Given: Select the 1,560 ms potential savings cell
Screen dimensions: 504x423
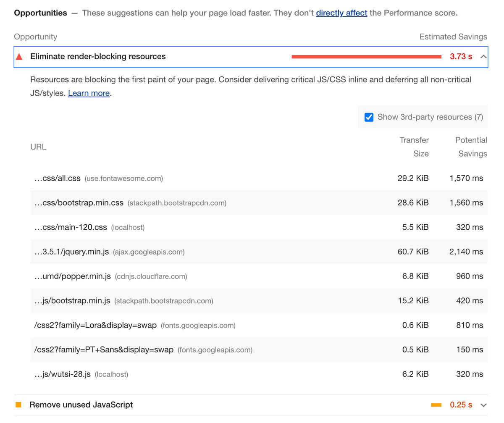Looking at the screenshot, I should 466,203.
